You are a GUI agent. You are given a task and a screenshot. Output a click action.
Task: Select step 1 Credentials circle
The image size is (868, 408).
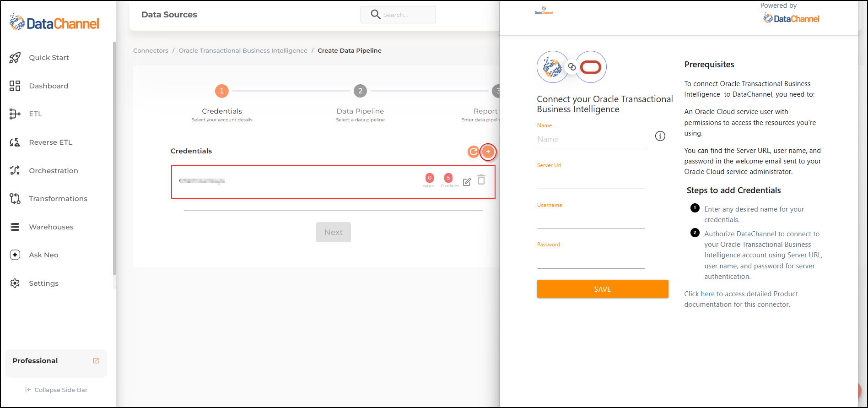(x=222, y=91)
